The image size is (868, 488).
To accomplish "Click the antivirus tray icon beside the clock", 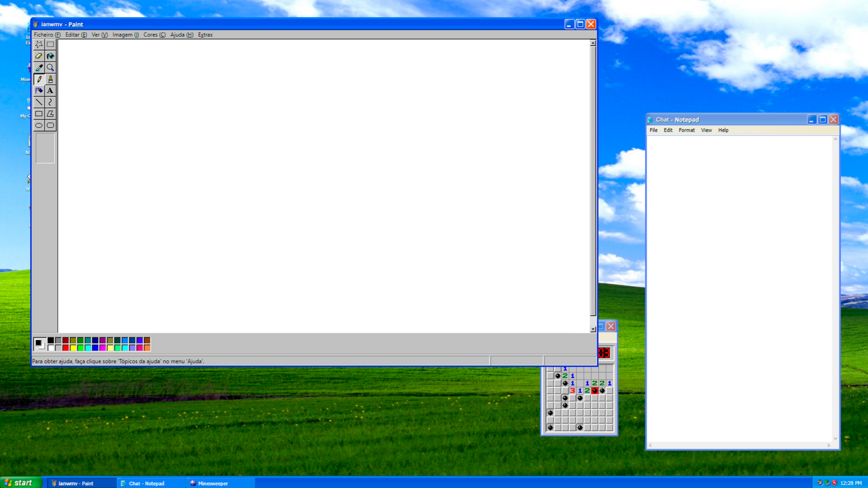I will (834, 483).
